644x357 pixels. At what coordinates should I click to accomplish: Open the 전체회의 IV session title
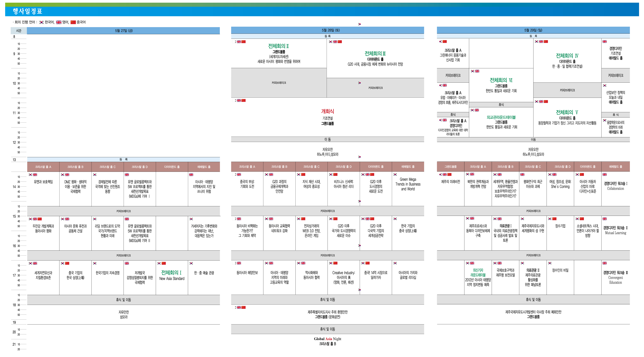[x=567, y=56]
